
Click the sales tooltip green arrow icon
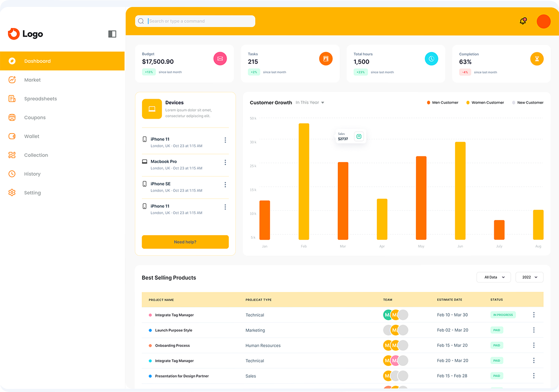click(x=359, y=136)
